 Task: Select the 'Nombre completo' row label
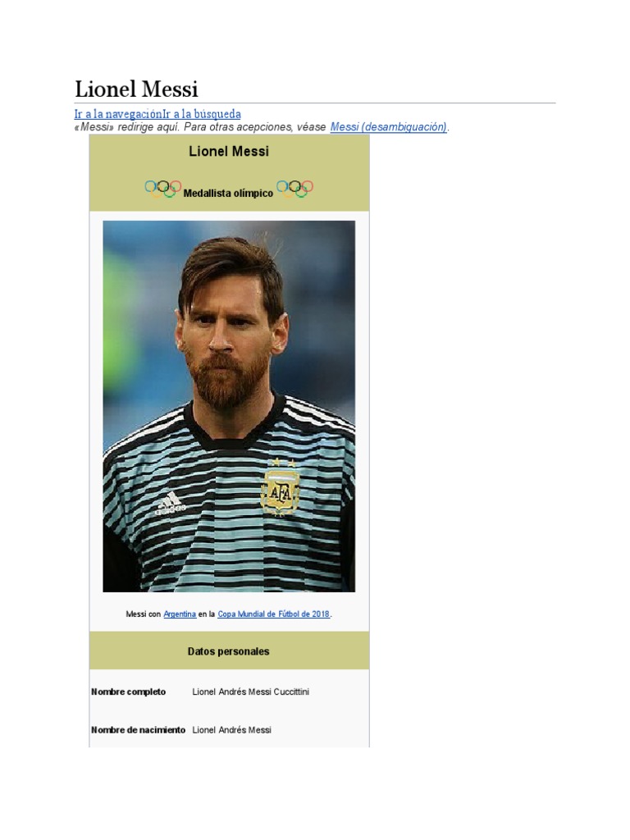pos(129,692)
